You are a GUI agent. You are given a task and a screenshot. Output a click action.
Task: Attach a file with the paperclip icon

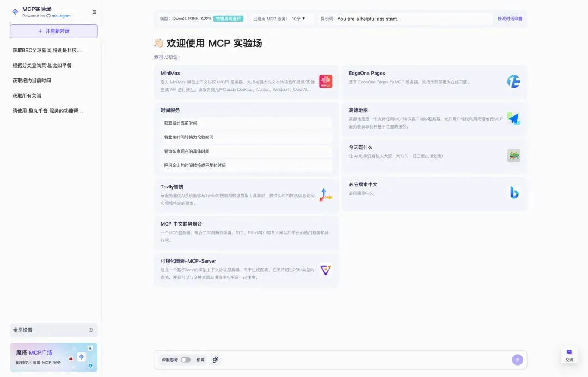[x=215, y=360]
